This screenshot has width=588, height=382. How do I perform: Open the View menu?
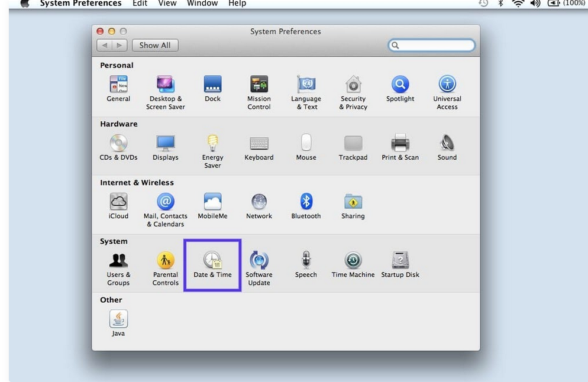167,4
